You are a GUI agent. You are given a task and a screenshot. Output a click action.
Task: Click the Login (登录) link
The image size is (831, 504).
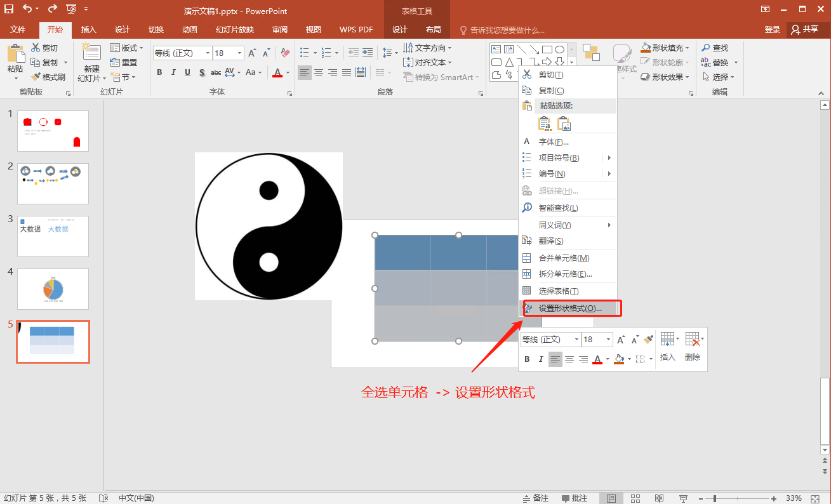point(773,30)
